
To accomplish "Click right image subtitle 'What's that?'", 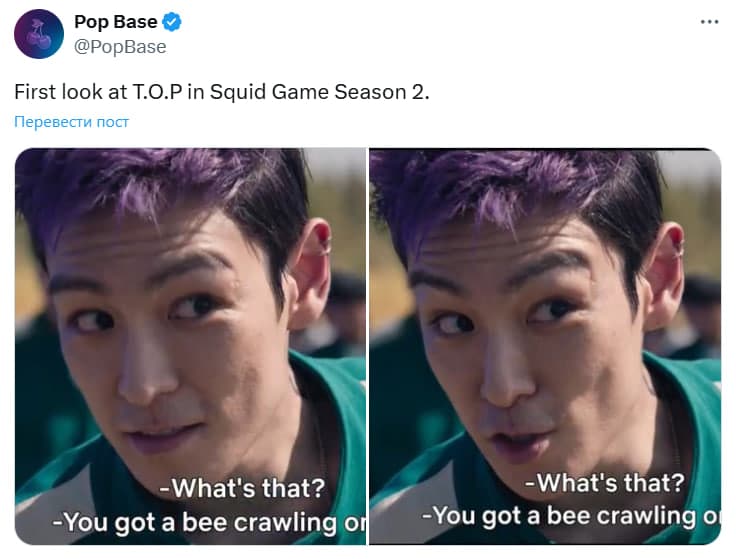I will click(605, 482).
